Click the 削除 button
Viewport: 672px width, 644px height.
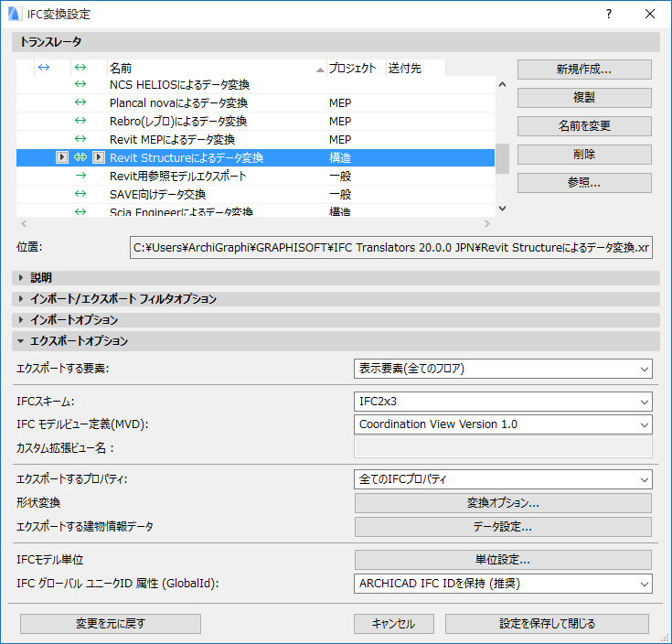(x=584, y=155)
